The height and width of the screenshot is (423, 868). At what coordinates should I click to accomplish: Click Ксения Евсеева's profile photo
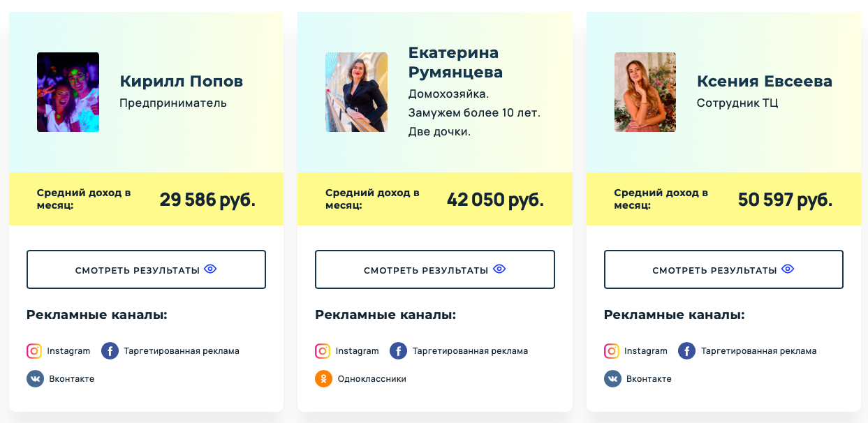click(x=645, y=92)
